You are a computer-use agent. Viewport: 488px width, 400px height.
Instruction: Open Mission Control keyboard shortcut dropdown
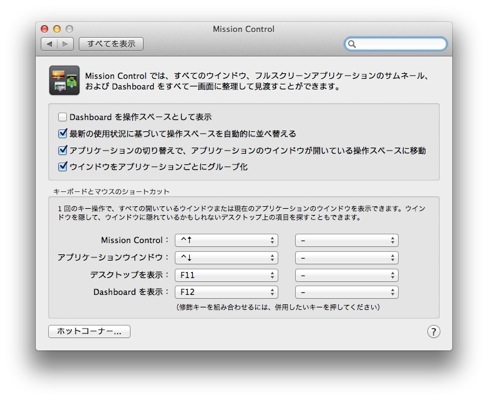[227, 240]
